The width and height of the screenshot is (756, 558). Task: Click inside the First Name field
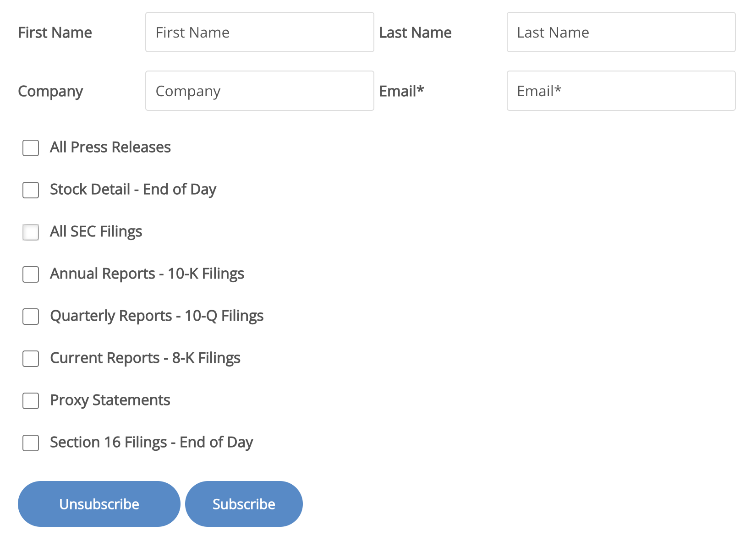(259, 32)
